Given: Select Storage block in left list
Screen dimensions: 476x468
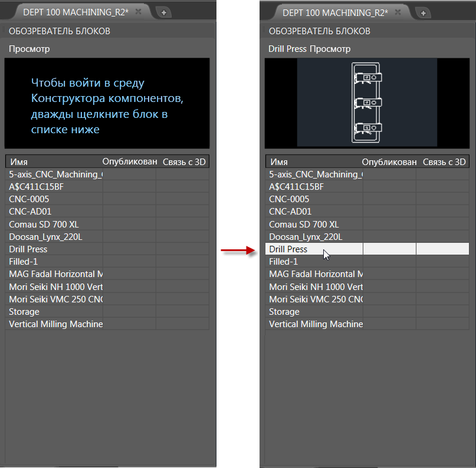Looking at the screenshot, I should click(x=107, y=312).
